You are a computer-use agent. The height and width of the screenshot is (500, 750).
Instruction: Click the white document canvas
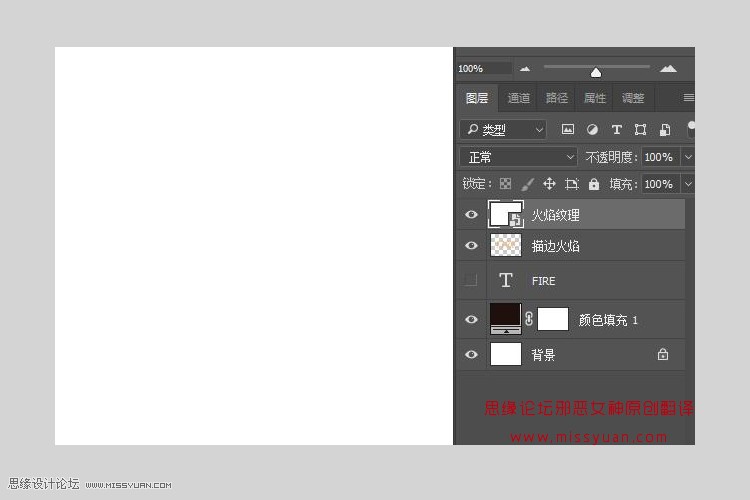click(254, 246)
